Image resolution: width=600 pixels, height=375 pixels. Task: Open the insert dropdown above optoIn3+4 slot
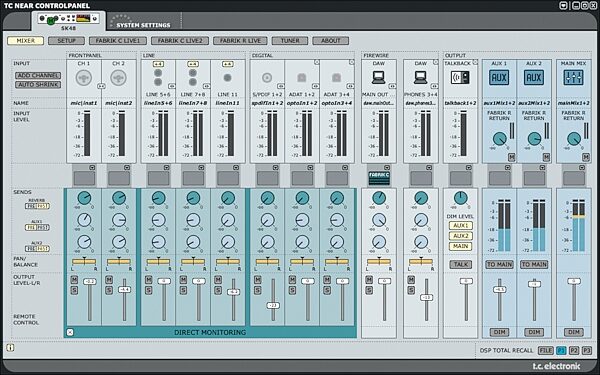tap(345, 168)
